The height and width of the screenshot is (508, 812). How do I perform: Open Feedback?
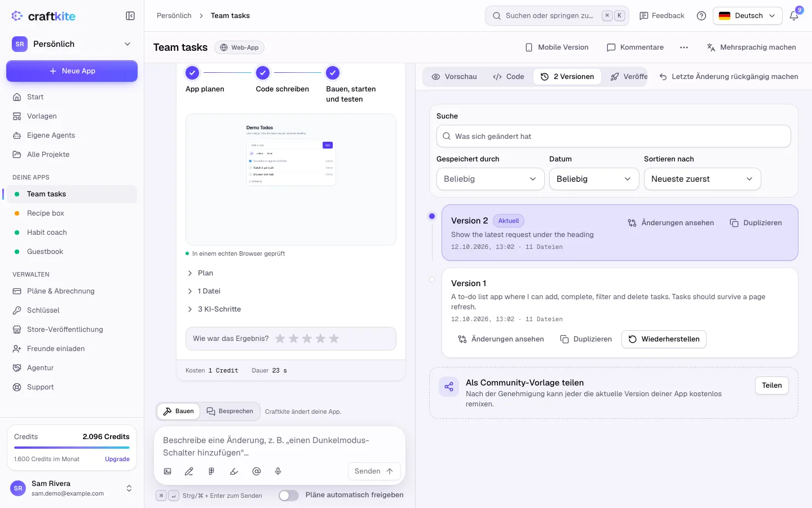tap(662, 16)
